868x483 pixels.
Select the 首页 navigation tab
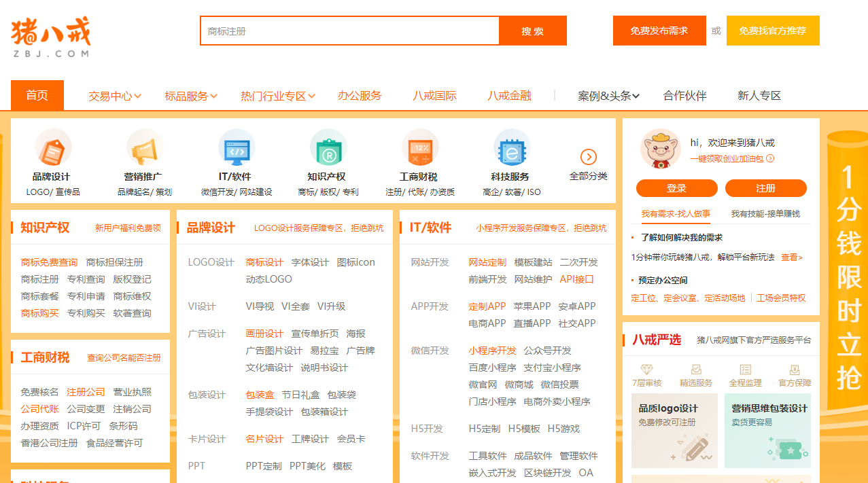37,96
